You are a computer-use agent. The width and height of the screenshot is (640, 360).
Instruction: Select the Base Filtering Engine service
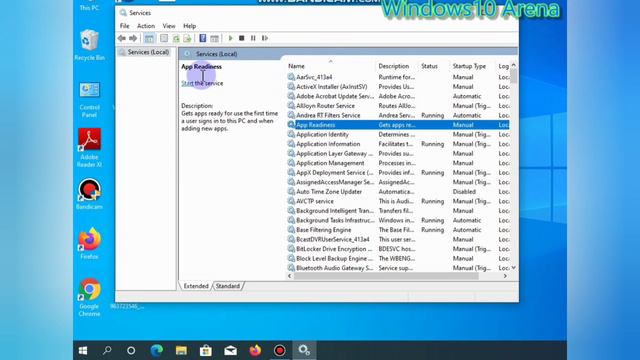point(398,230)
